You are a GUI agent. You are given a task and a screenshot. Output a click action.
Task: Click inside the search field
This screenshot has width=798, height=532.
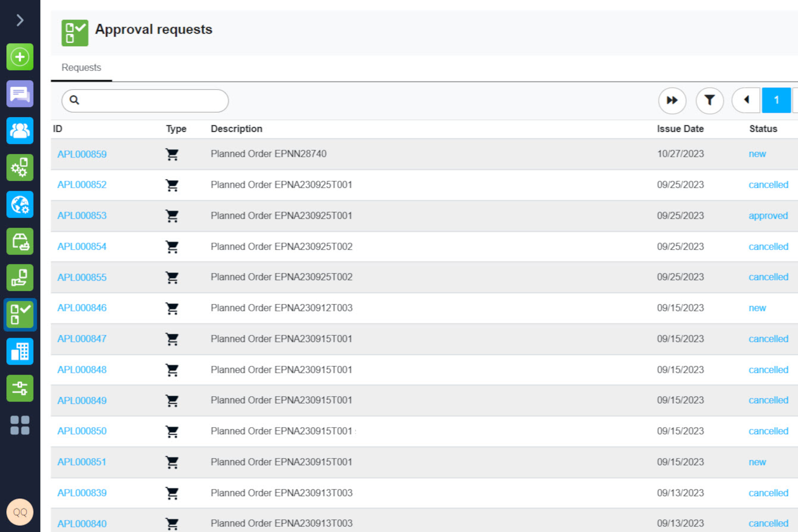[145, 100]
